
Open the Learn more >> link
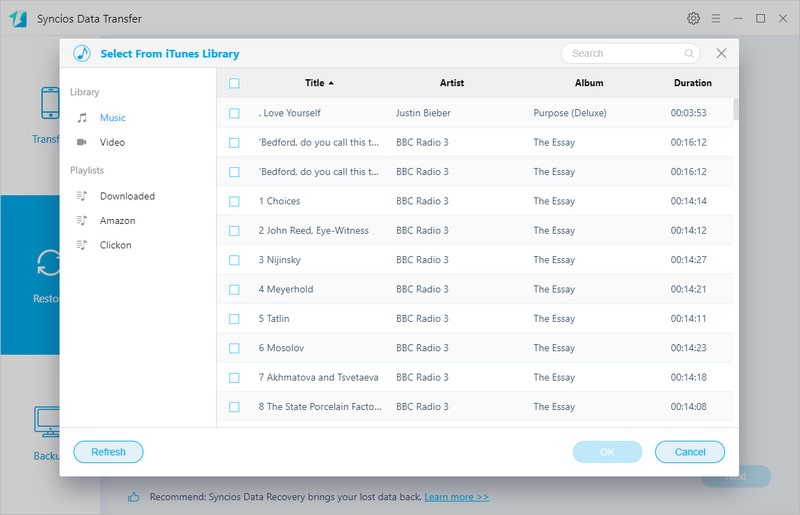(x=457, y=497)
